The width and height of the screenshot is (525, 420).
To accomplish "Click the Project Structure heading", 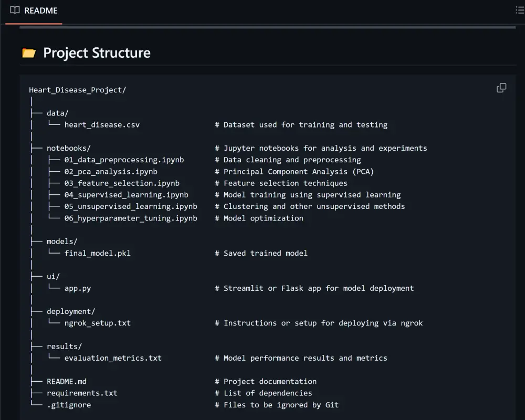I will pyautogui.click(x=97, y=53).
